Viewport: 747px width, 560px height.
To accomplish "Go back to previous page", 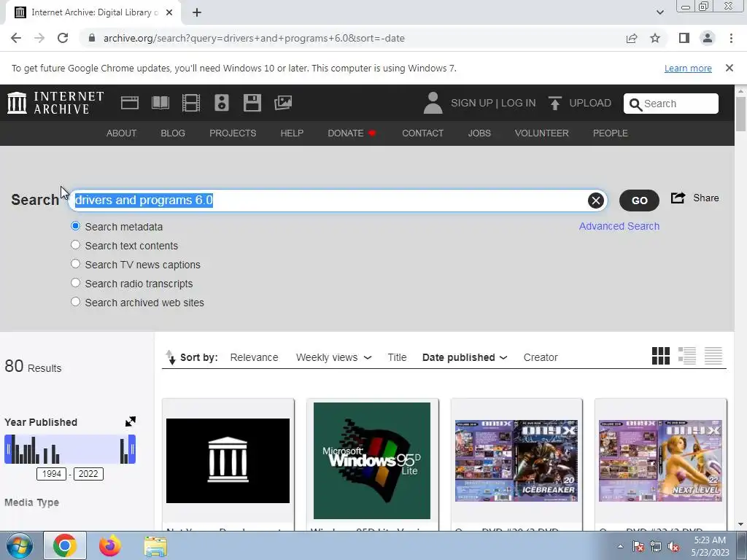I will [16, 38].
